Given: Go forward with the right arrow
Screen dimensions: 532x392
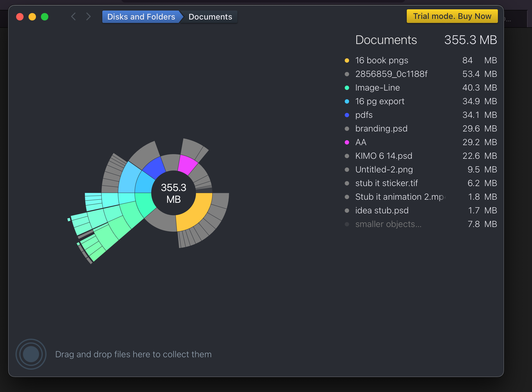Looking at the screenshot, I should click(88, 17).
